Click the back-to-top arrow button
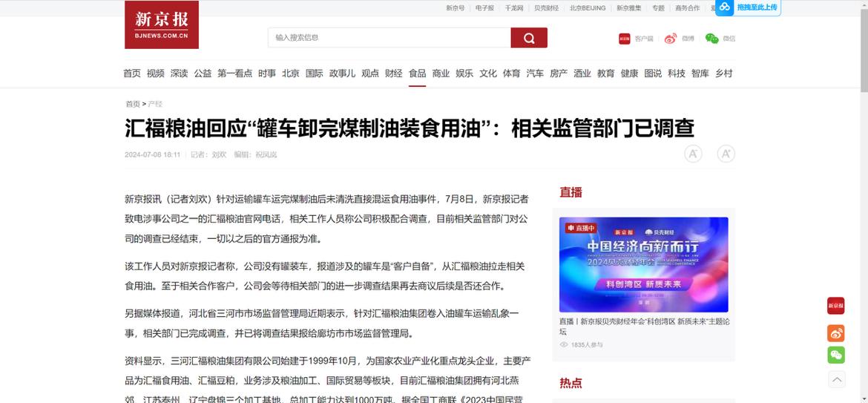The width and height of the screenshot is (868, 403). coord(836,379)
